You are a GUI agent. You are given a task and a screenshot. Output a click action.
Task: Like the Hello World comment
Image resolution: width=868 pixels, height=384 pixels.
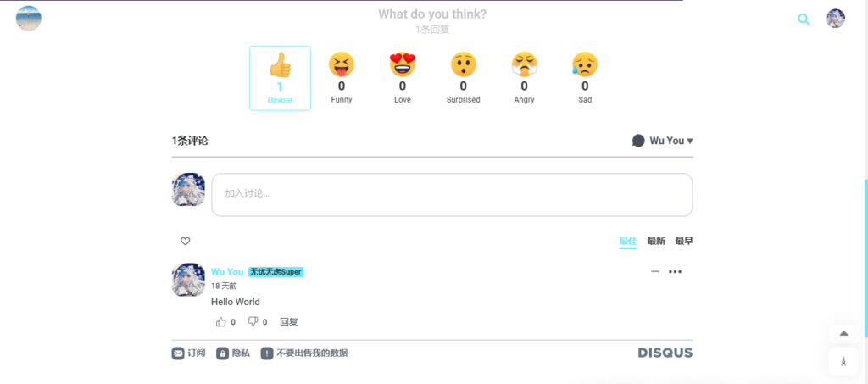[x=221, y=322]
